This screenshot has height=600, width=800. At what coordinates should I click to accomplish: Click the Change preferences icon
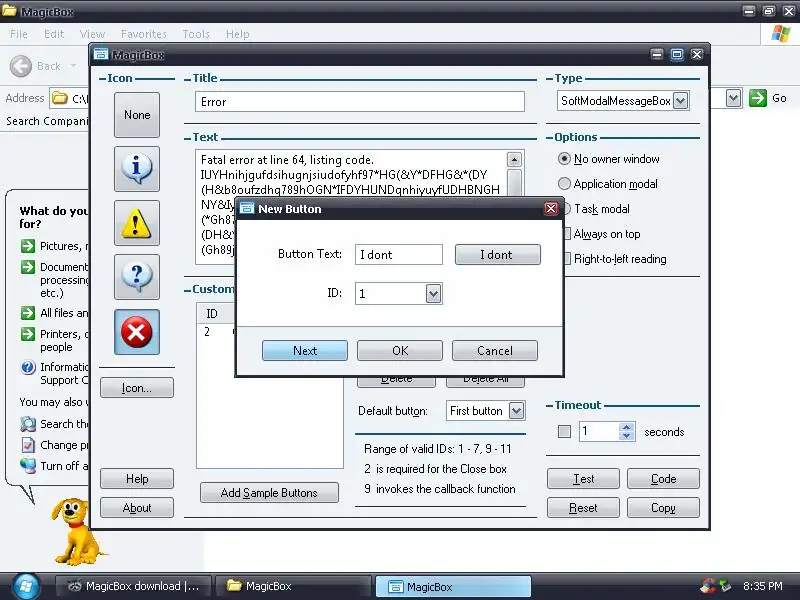click(28, 445)
